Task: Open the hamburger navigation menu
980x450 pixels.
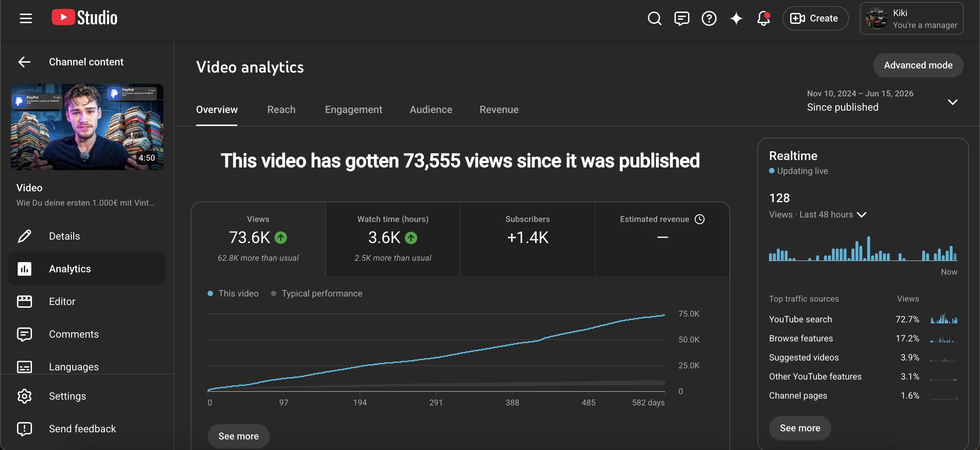Action: click(x=26, y=18)
